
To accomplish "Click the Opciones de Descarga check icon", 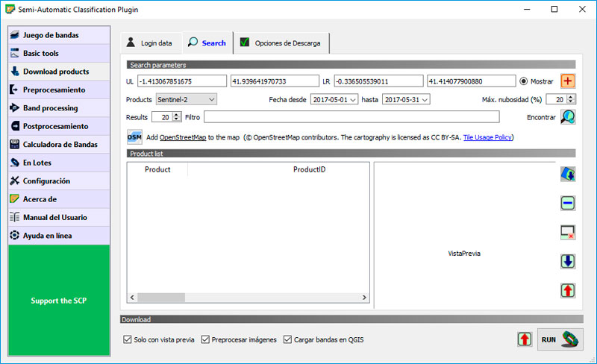I will click(x=245, y=43).
